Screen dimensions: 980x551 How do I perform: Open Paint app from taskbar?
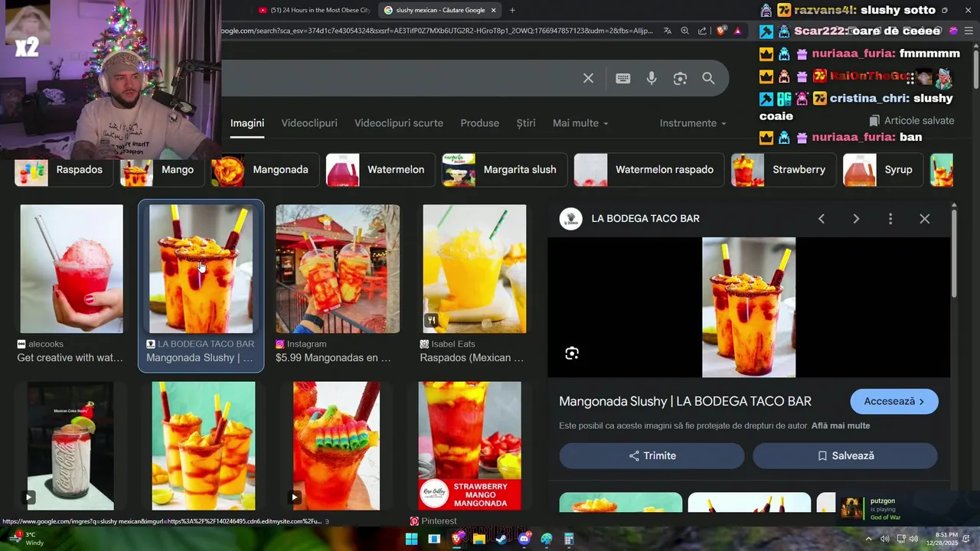tap(546, 540)
